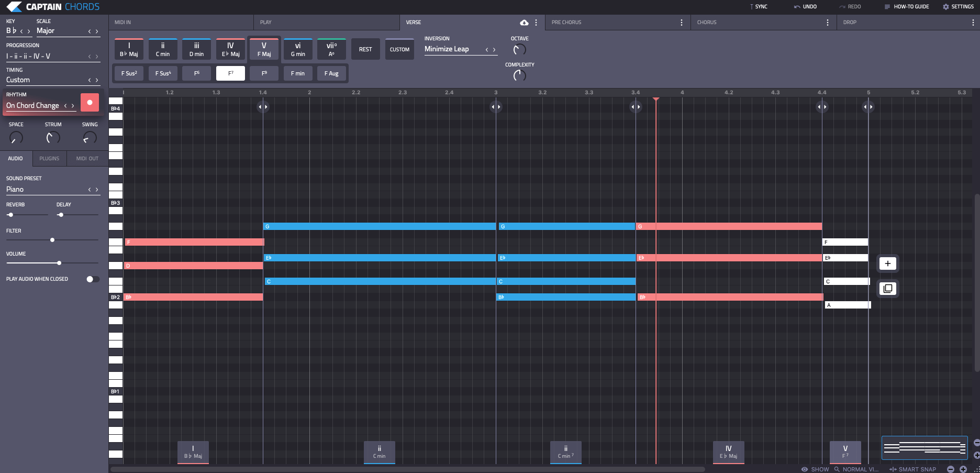Viewport: 980px width, 473px height.
Task: Click the duplicate chord icon
Action: (888, 289)
